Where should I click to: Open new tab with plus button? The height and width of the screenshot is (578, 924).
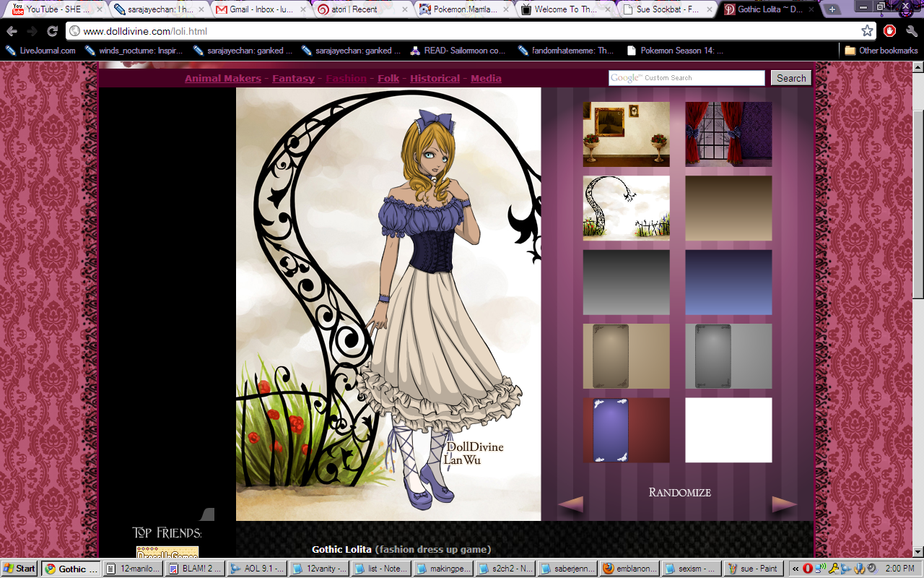(x=832, y=9)
